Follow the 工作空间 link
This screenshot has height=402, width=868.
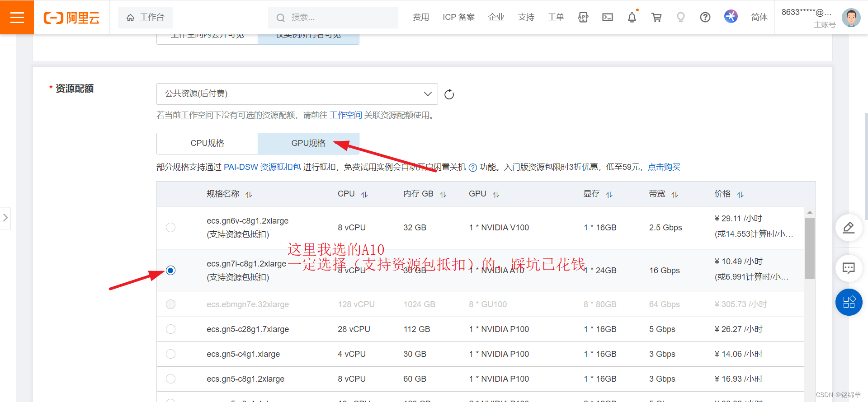pos(346,115)
